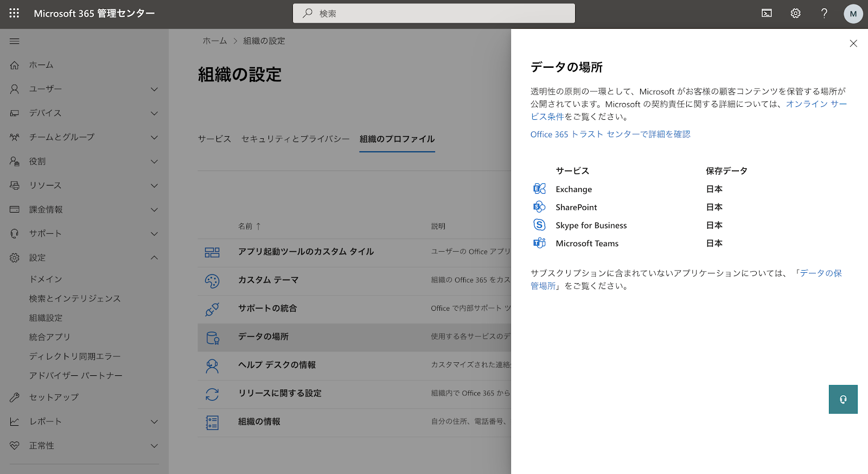
Task: Click the データの場所 database icon
Action: pos(212,338)
